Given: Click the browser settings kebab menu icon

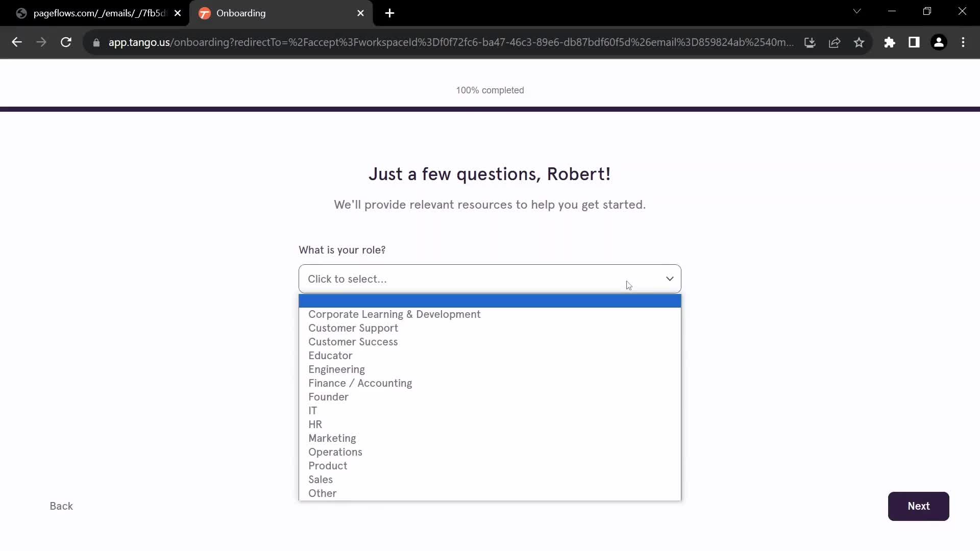Looking at the screenshot, I should 964,42.
